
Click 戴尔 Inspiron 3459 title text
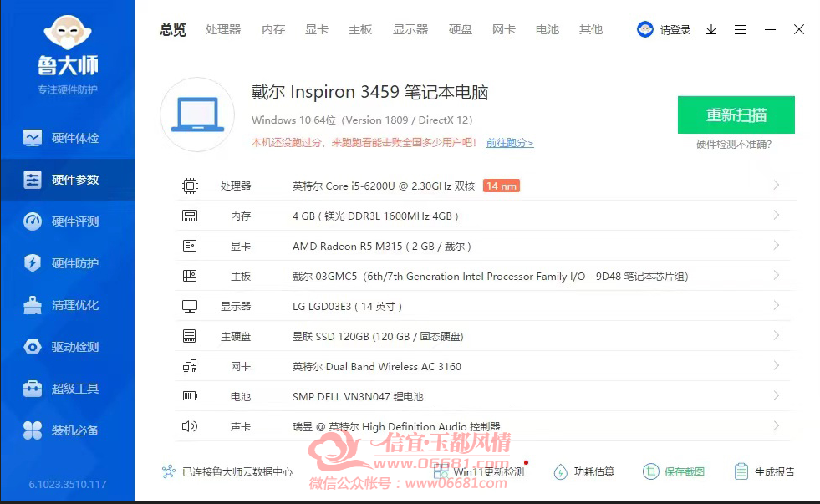coord(369,92)
